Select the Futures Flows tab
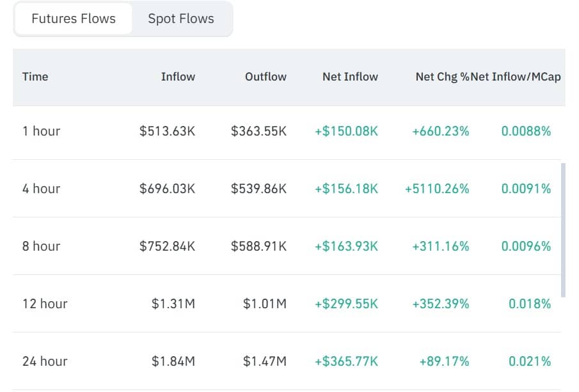579x392 pixels. coord(74,19)
